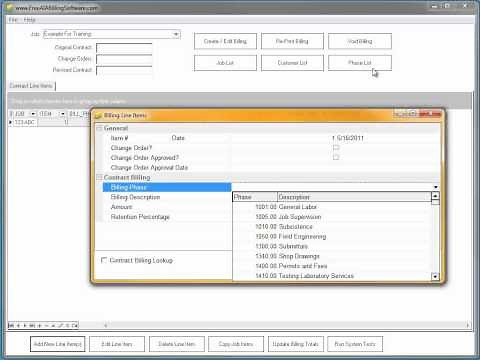The height and width of the screenshot is (360, 480).
Task: Select phase 1300.00 Submittals
Action: (x=332, y=246)
